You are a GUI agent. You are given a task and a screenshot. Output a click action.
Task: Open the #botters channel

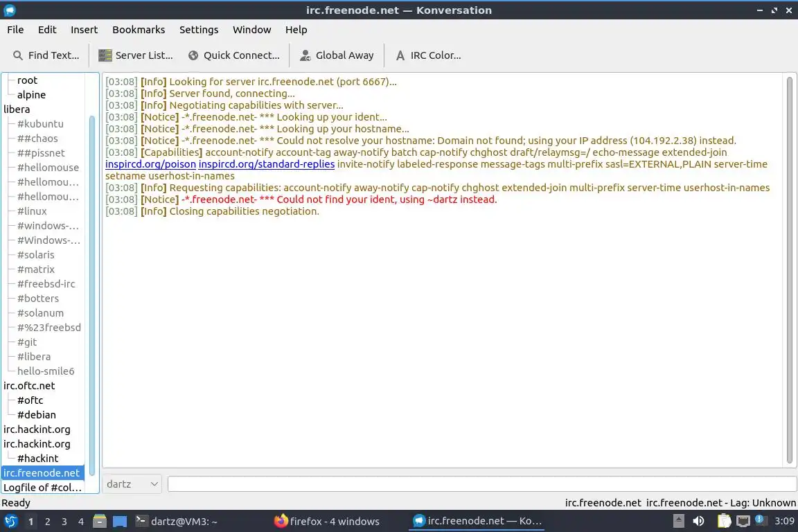click(x=37, y=299)
